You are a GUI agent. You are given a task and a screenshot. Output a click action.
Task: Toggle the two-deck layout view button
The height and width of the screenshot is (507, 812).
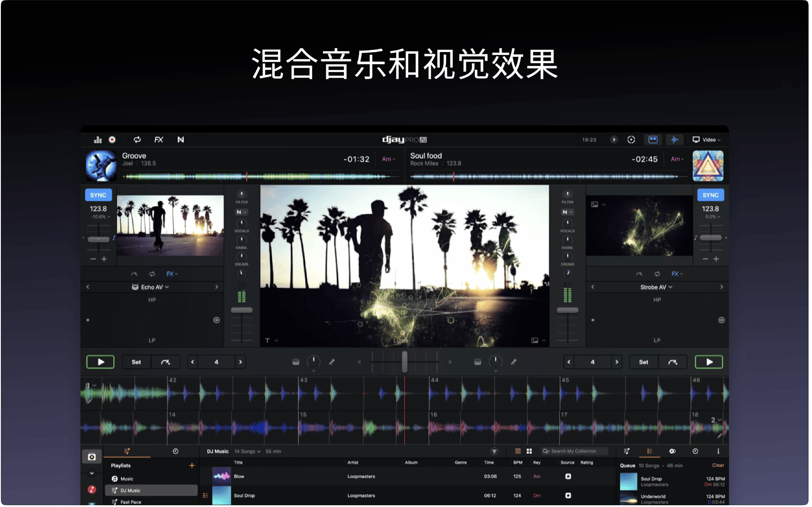pyautogui.click(x=653, y=139)
